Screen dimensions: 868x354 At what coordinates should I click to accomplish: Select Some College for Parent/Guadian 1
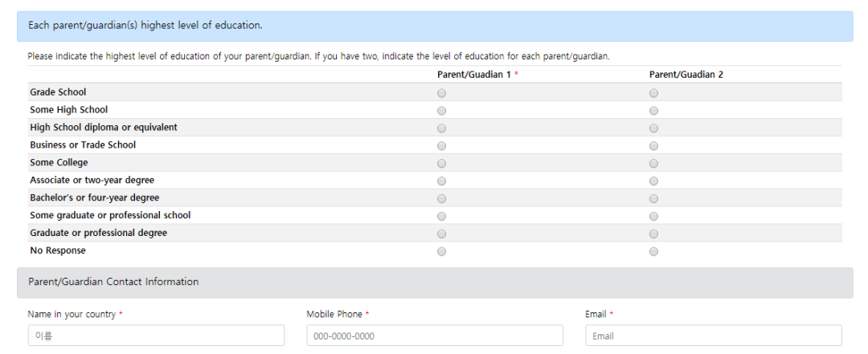click(x=441, y=164)
